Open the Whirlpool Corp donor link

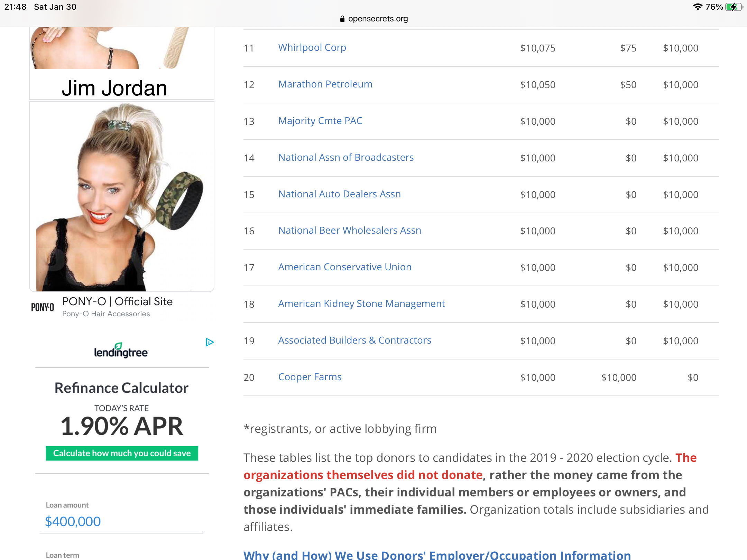click(x=312, y=47)
